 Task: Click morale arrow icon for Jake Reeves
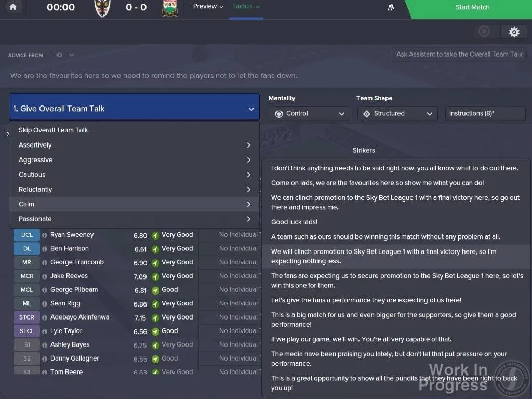155,276
